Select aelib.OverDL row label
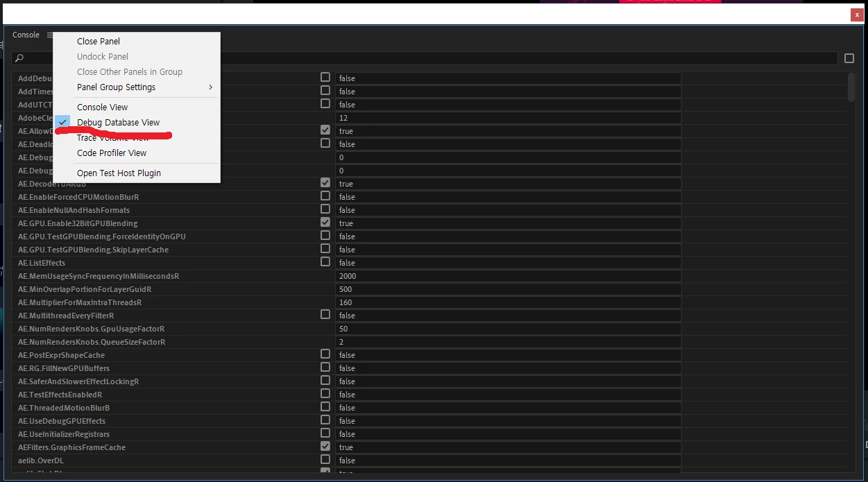868x482 pixels. (x=41, y=461)
